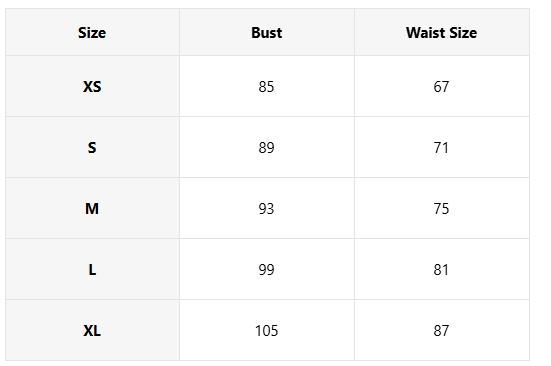Select the XL size row label
Image resolution: width=551 pixels, height=366 pixels.
pyautogui.click(x=92, y=331)
